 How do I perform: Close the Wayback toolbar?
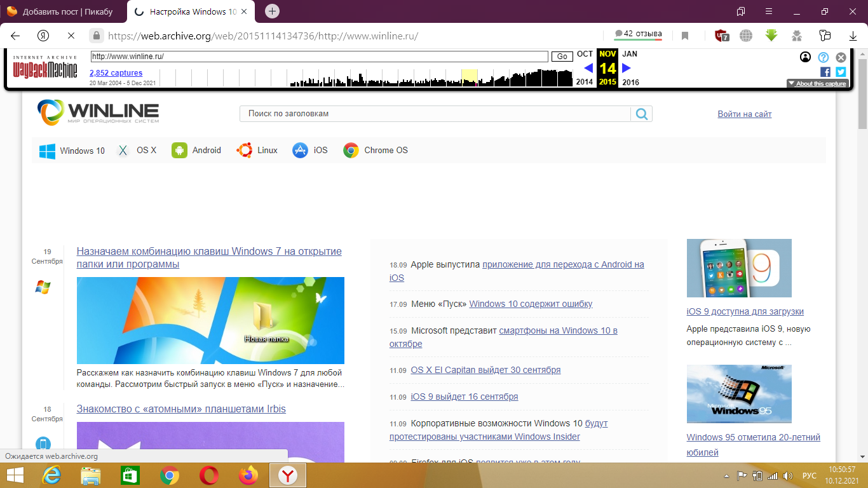pos(841,57)
